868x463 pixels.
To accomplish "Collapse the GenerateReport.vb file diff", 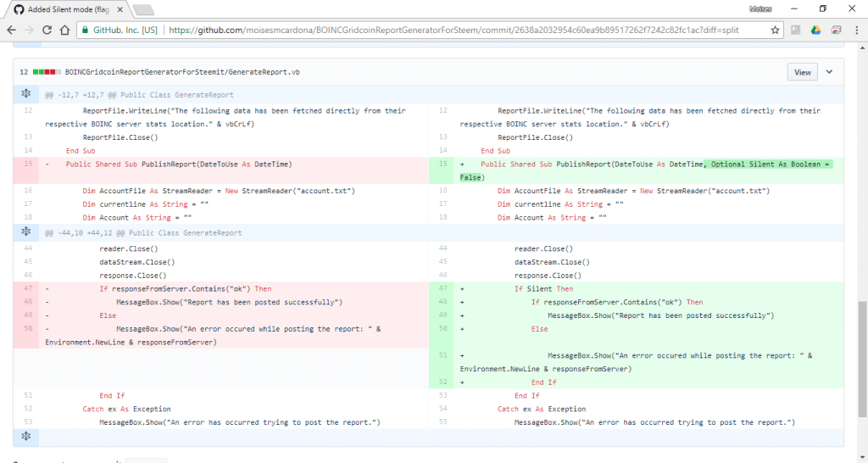I will [x=829, y=72].
